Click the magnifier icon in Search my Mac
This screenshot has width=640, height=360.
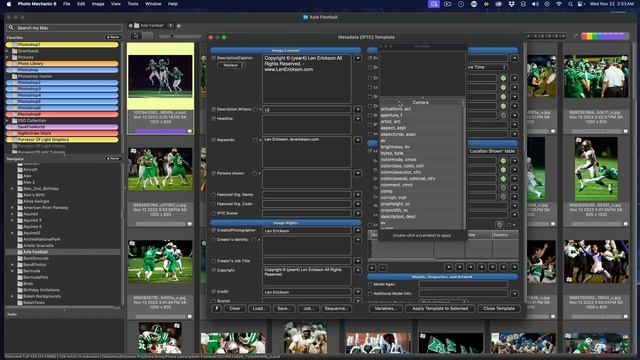click(11, 28)
